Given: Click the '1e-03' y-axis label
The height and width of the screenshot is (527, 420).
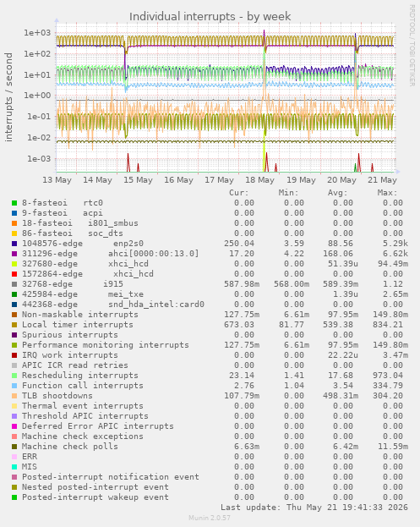Looking at the screenshot, I should [39, 159].
